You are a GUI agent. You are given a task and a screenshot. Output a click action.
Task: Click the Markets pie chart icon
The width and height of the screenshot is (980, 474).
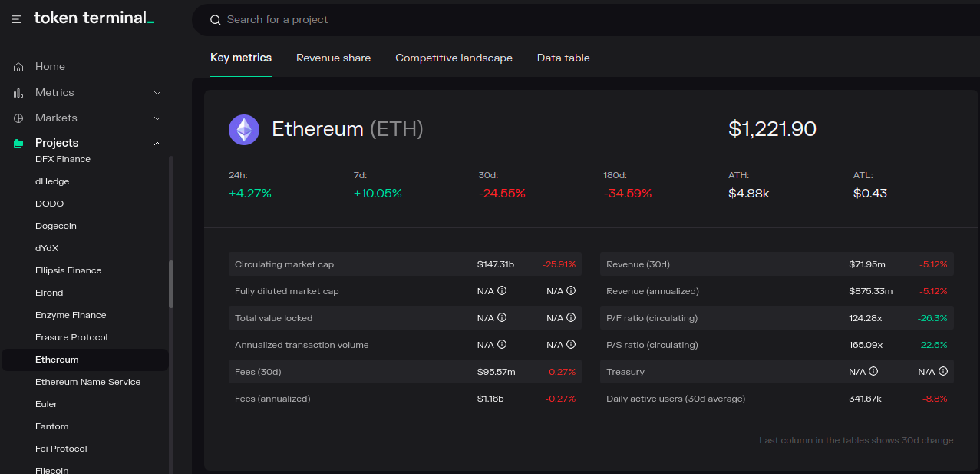tap(18, 118)
